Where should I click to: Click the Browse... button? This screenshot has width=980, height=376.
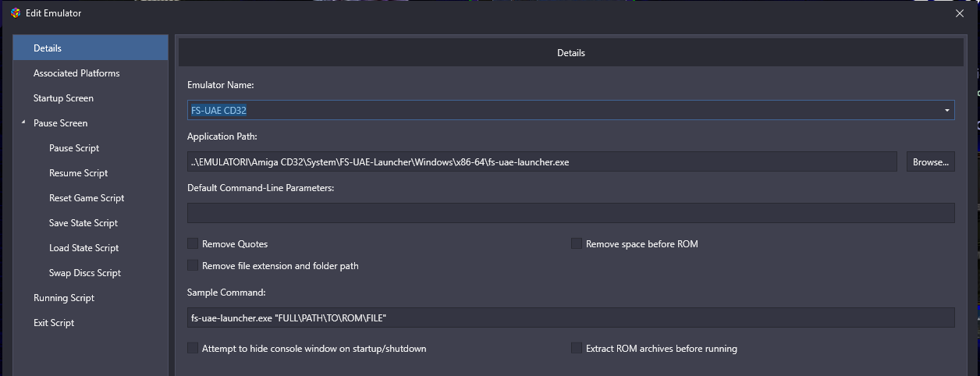[x=930, y=161]
